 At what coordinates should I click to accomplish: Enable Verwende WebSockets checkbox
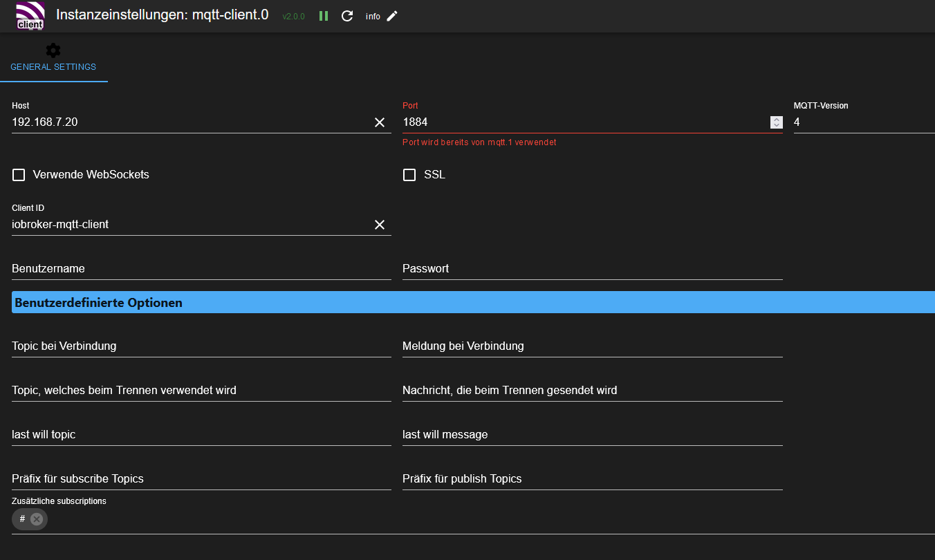(x=19, y=175)
